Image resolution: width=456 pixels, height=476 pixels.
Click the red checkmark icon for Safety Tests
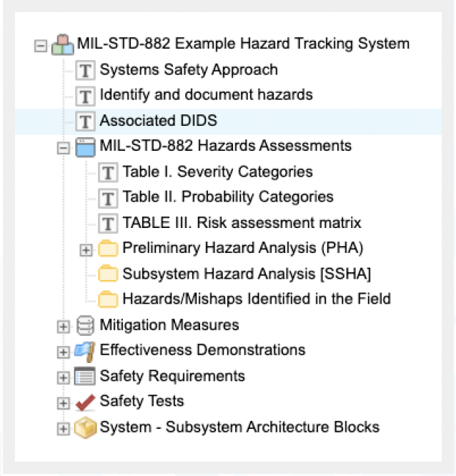pos(85,402)
